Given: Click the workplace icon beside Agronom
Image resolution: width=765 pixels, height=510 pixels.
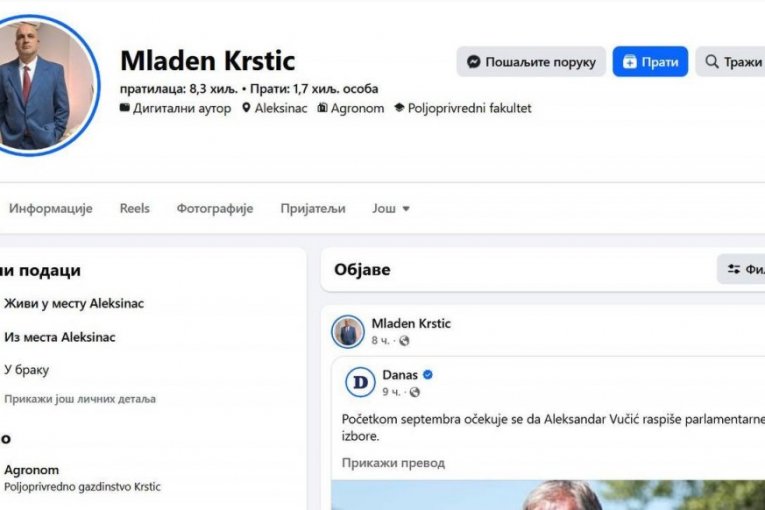Looking at the screenshot, I should pos(322,107).
